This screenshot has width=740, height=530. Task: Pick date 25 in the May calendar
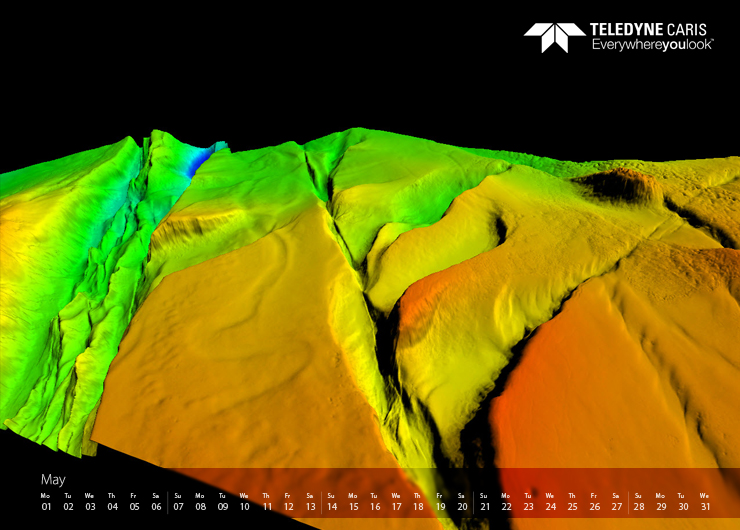[x=572, y=507]
